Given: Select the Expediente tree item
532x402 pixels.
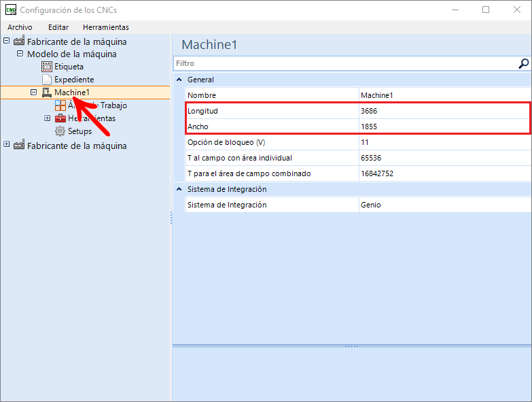Looking at the screenshot, I should tap(74, 80).
